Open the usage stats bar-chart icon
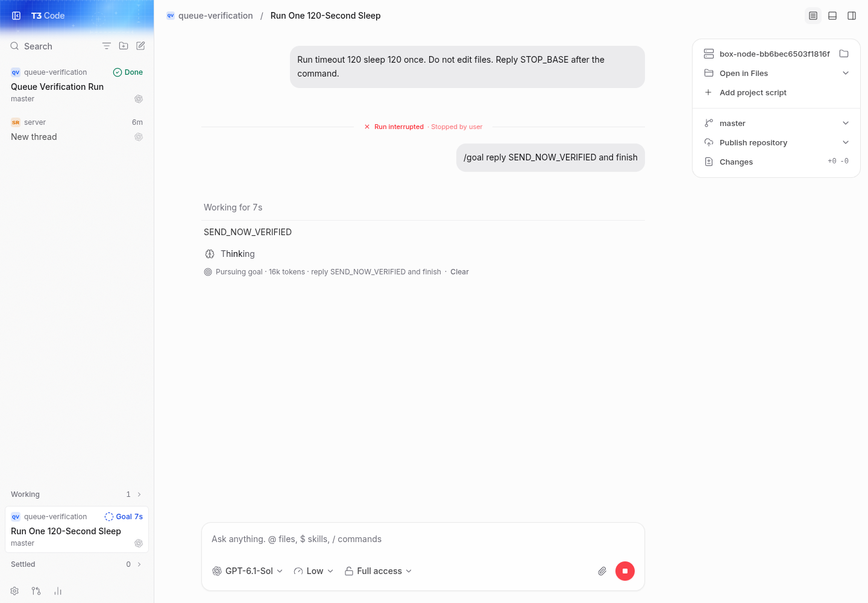Screen dimensions: 868x603 [x=58, y=591]
